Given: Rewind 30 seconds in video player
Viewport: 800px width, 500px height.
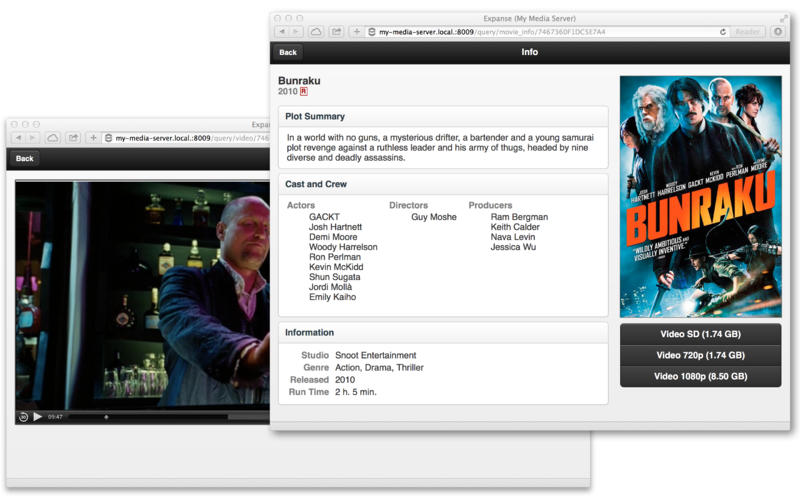Looking at the screenshot, I should pyautogui.click(x=23, y=417).
